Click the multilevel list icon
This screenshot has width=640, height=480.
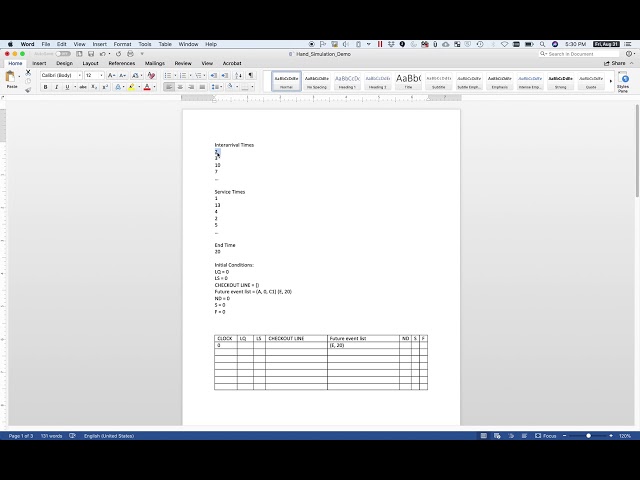point(198,76)
